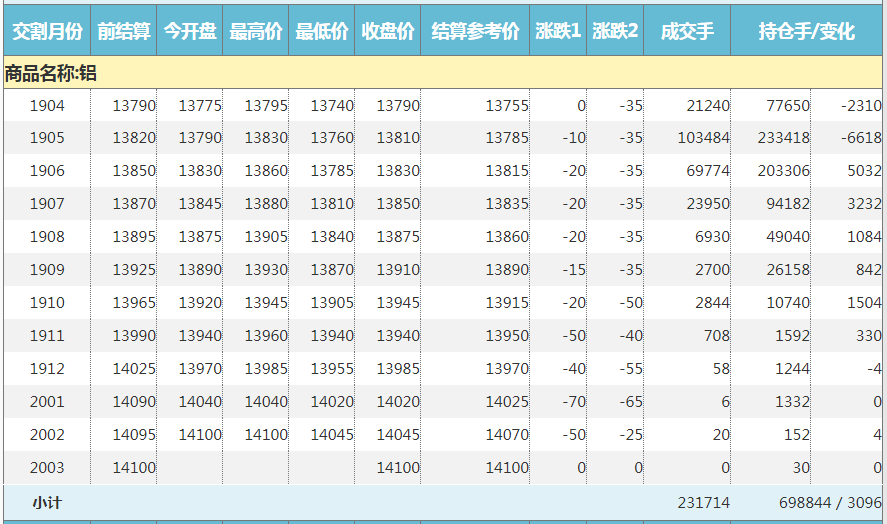The height and width of the screenshot is (524, 887).
Task: Click the 涨跌2 column header
Action: point(615,31)
